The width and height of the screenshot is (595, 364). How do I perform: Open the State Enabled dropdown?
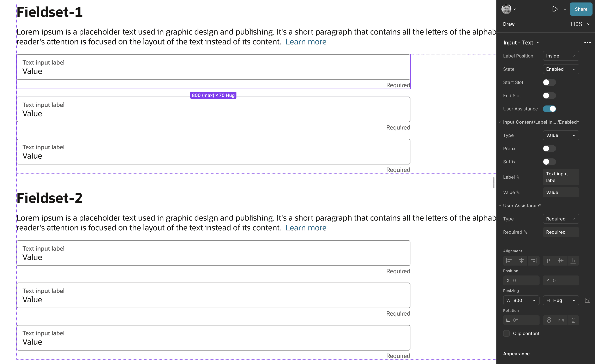[560, 69]
